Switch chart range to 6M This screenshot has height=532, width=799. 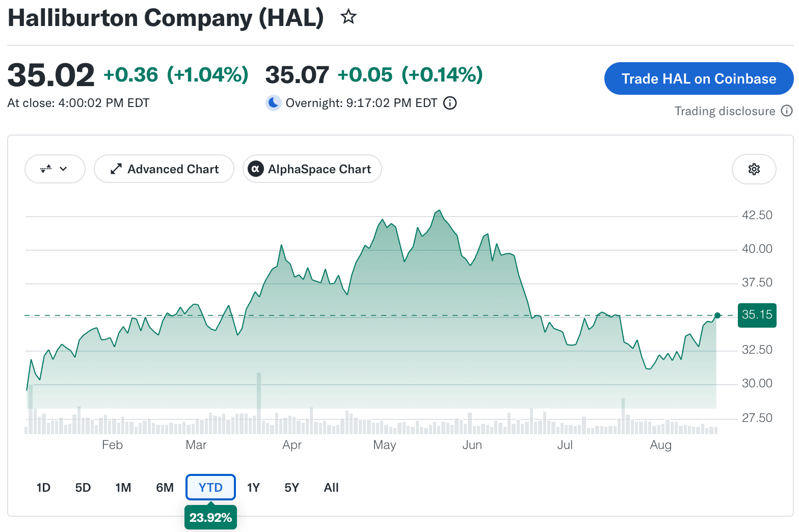(x=165, y=488)
